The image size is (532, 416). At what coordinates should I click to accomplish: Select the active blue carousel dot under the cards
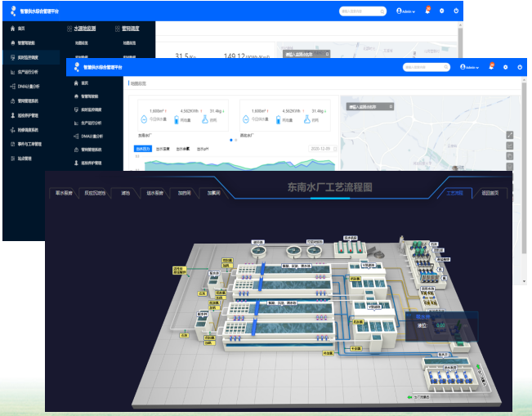(231, 140)
